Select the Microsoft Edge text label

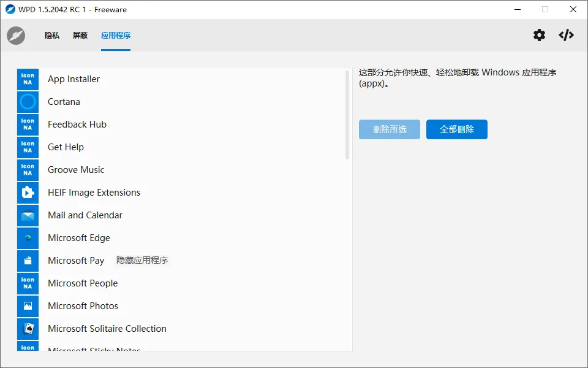coord(79,238)
